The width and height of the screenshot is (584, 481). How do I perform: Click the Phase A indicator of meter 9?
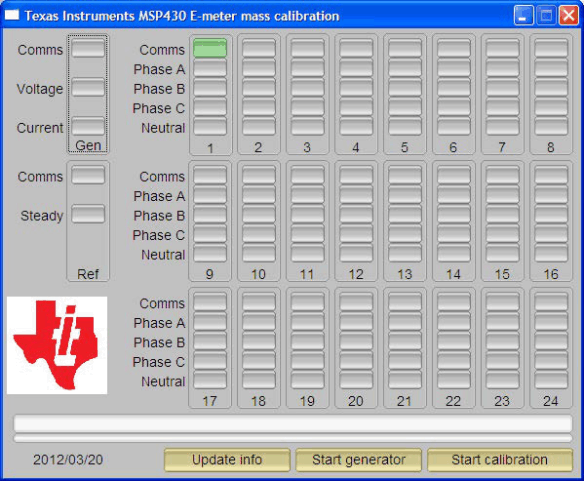210,195
